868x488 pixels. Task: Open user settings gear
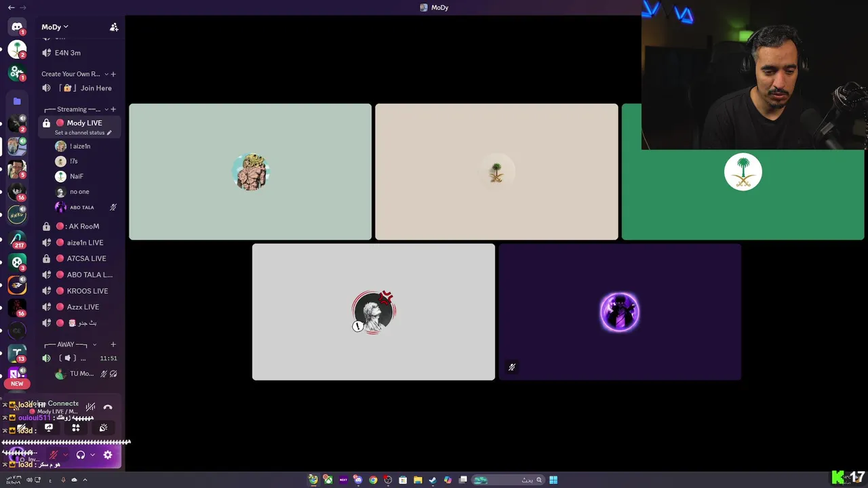coord(108,455)
